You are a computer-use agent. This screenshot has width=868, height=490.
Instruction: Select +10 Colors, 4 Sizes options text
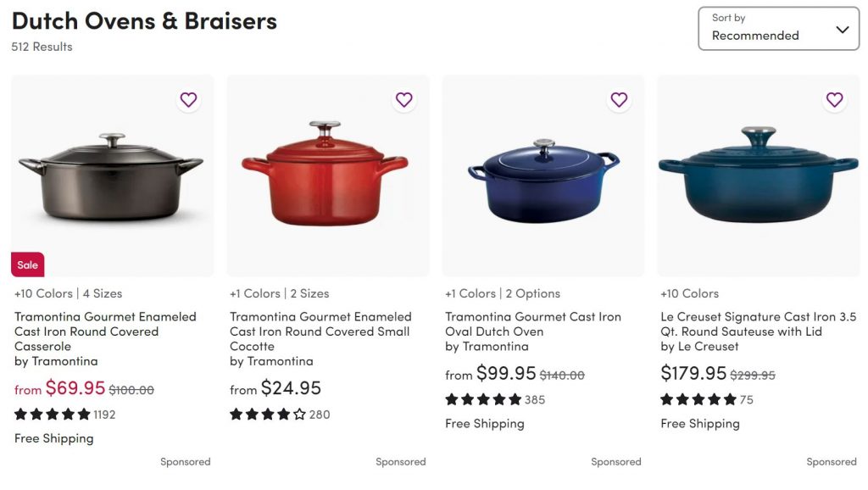pos(68,293)
